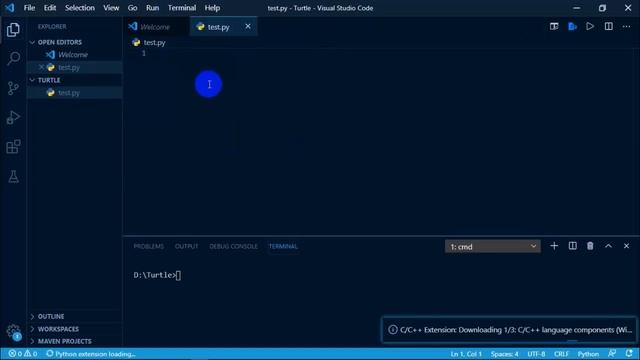Change indentation via 'Spaces: 4'

(504, 353)
